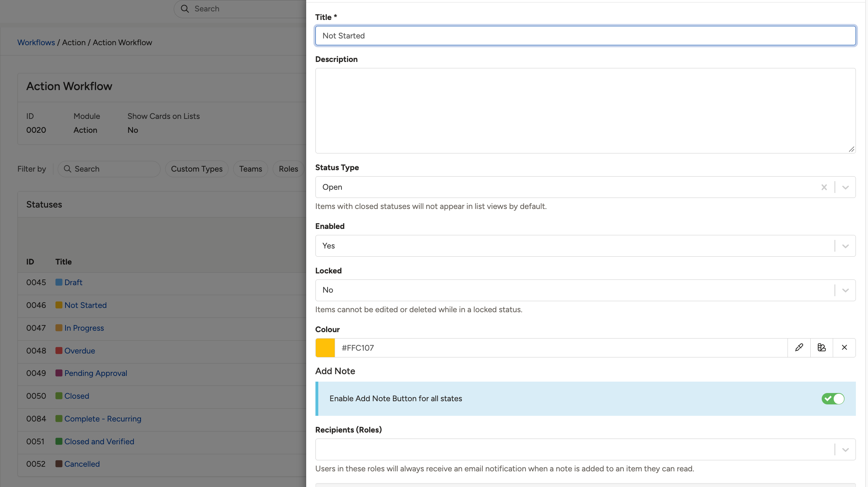Click the yellow #FFC107 colour swatch
Image resolution: width=868 pixels, height=487 pixels.
[325, 348]
